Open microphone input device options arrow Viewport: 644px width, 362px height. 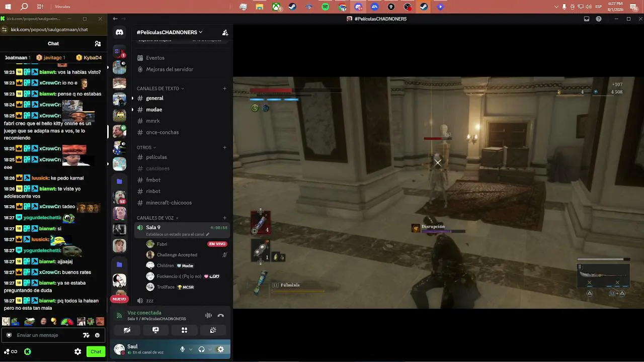pyautogui.click(x=191, y=349)
